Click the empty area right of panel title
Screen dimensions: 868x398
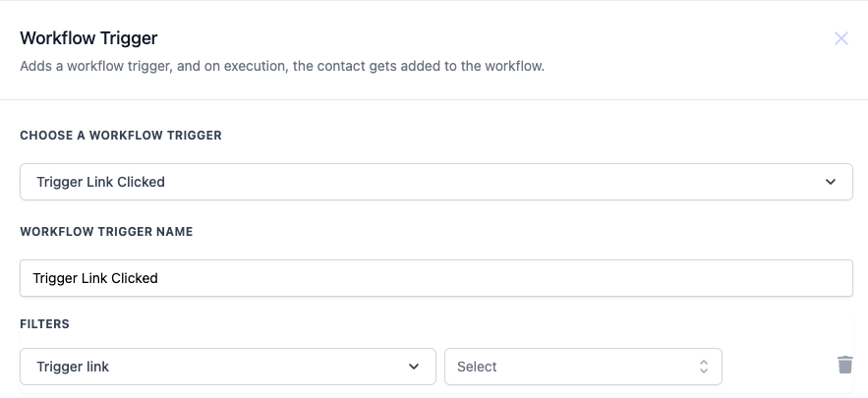coord(492,38)
